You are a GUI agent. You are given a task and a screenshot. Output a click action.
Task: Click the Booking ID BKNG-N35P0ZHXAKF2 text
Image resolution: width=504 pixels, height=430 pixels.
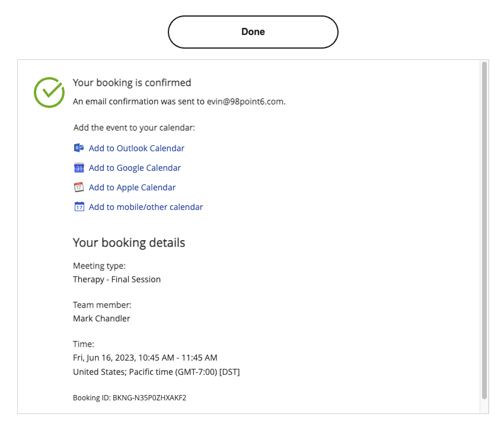[129, 398]
